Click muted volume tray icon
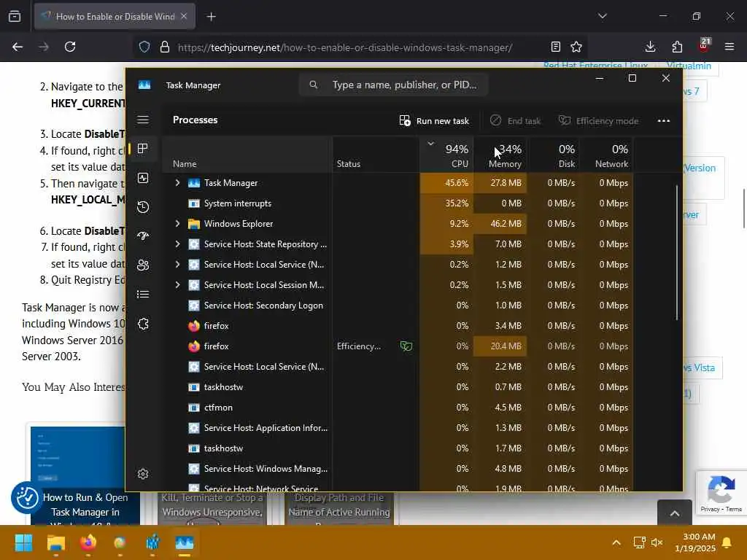This screenshot has width=747, height=560. 657,542
